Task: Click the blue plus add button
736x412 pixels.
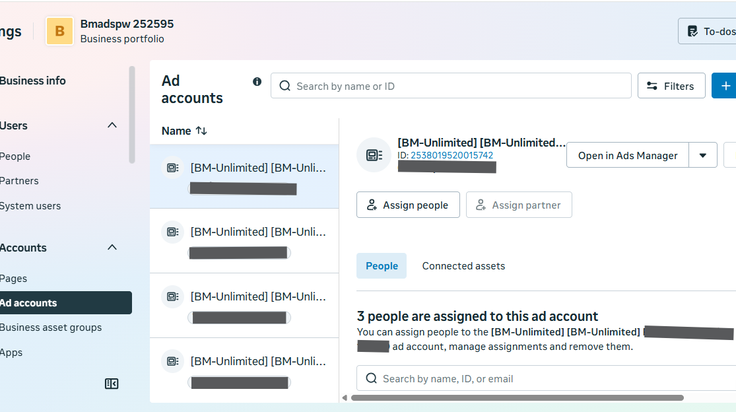Action: (x=725, y=86)
